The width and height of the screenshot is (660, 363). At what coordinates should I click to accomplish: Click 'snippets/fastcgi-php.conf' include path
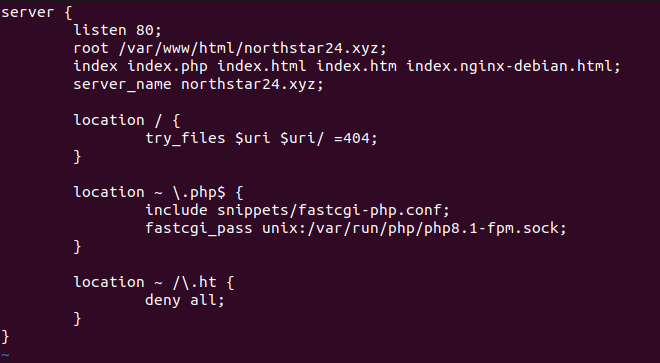point(329,211)
